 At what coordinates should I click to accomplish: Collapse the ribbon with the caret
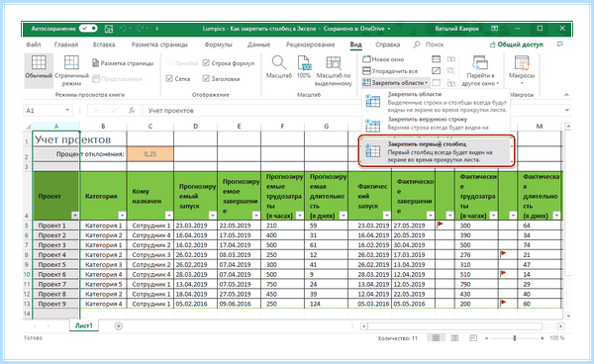566,95
